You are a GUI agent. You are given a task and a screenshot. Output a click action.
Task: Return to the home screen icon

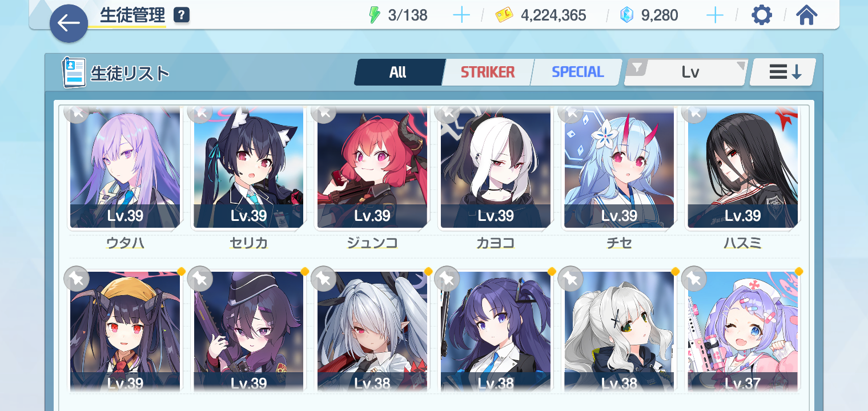806,15
